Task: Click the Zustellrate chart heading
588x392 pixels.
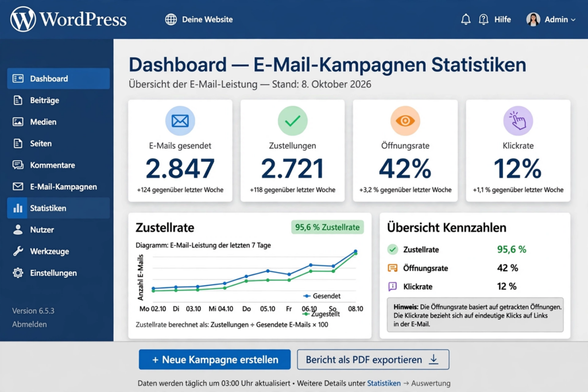Action: click(x=165, y=227)
